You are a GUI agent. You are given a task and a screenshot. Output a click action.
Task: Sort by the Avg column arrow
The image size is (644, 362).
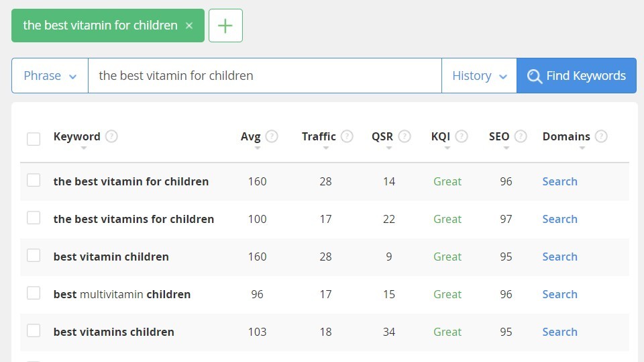(258, 148)
